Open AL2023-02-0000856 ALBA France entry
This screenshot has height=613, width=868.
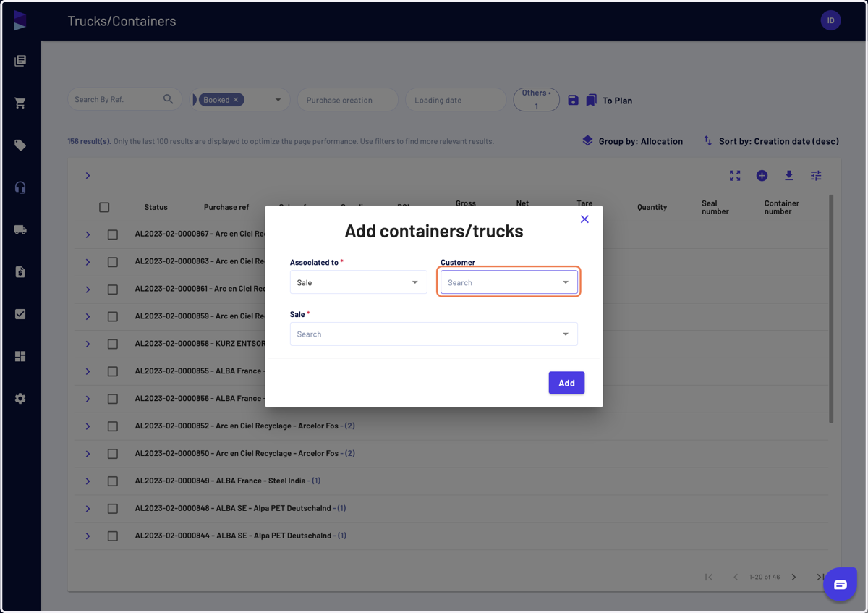point(198,399)
